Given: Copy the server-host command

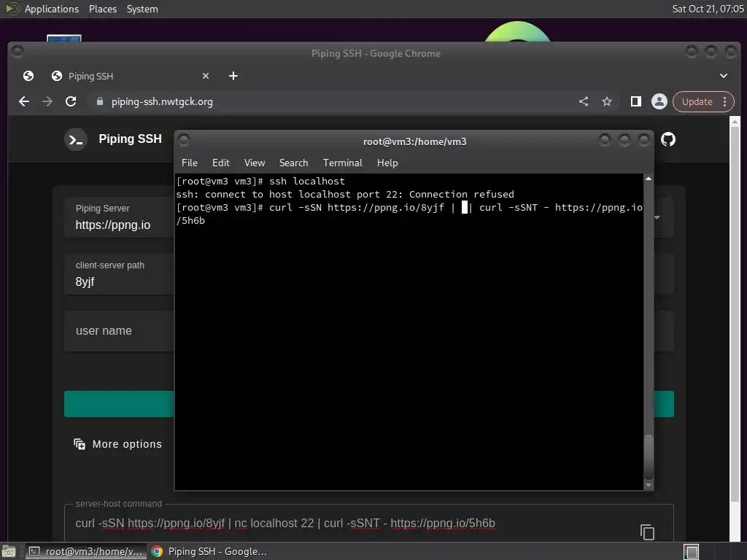Looking at the screenshot, I should point(647,532).
